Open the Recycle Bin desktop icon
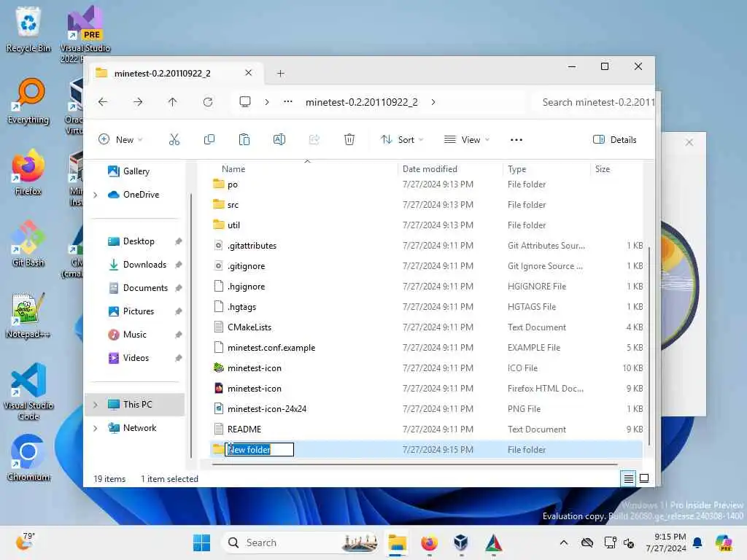Viewport: 747px width, 560px height. coord(28,29)
